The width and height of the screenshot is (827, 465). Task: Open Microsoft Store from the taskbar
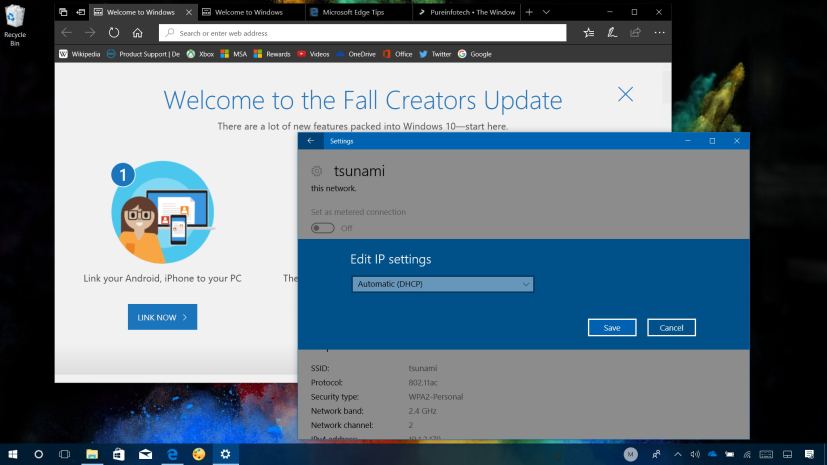coord(119,454)
